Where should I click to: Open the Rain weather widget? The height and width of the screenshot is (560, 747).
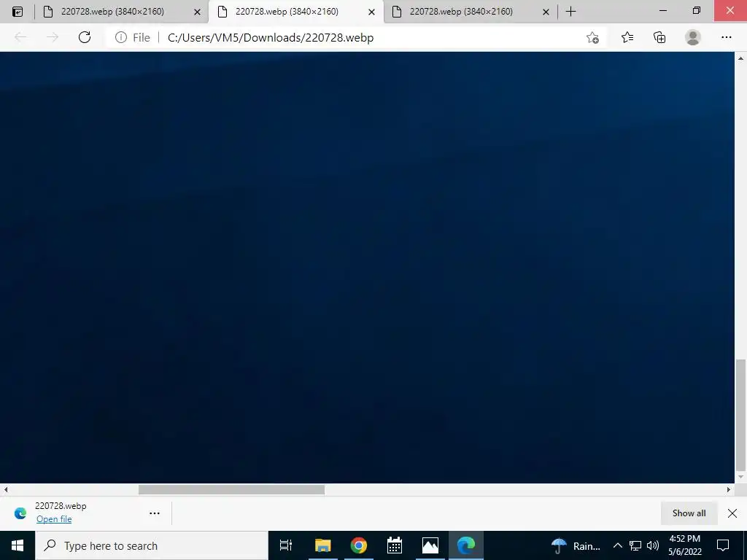(x=576, y=545)
